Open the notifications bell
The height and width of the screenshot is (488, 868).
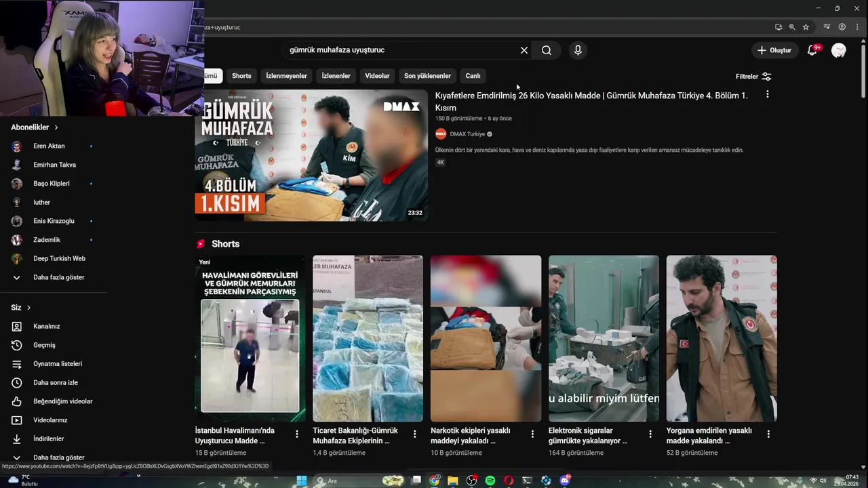point(812,50)
